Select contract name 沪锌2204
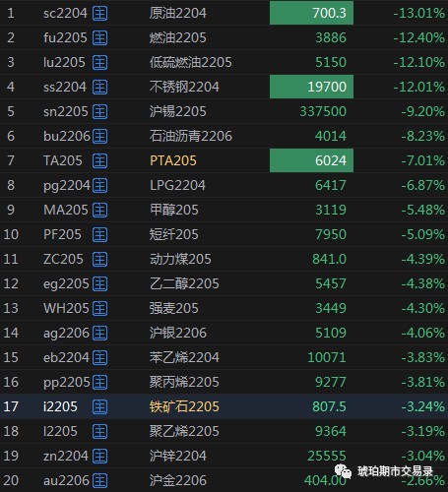Image resolution: width=448 pixels, height=492 pixels. pos(178,456)
